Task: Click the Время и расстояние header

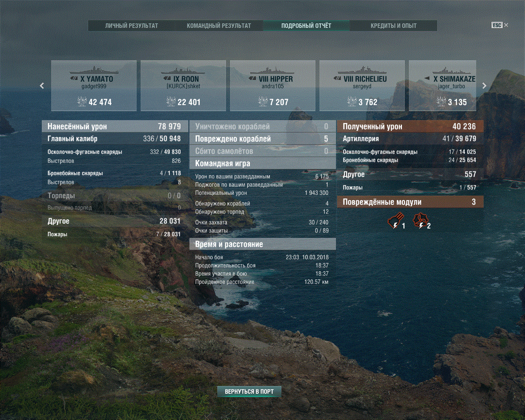Action: pyautogui.click(x=262, y=244)
